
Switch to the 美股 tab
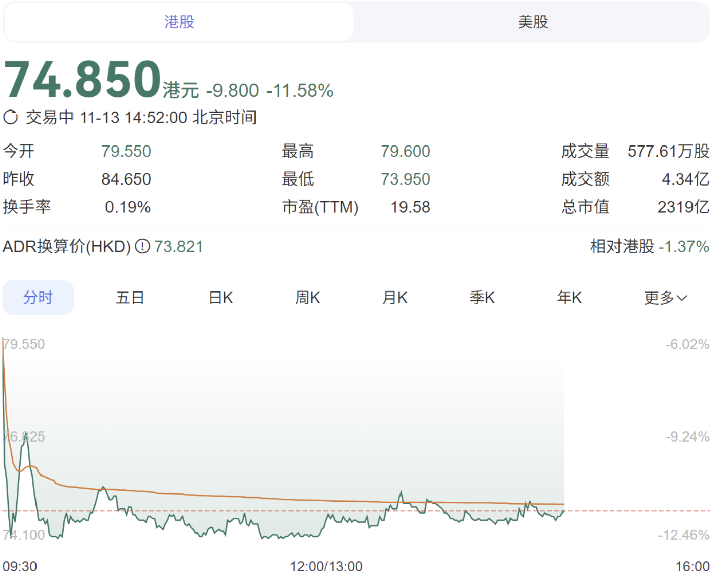point(532,22)
